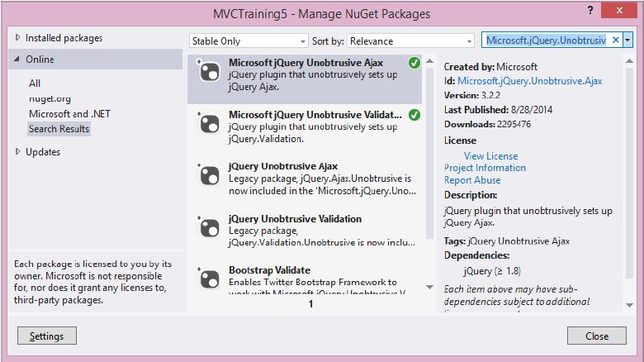The width and height of the screenshot is (644, 362).
Task: Click the jQuery Unobtrusive Validation legacy package icon
Action: coord(209,227)
